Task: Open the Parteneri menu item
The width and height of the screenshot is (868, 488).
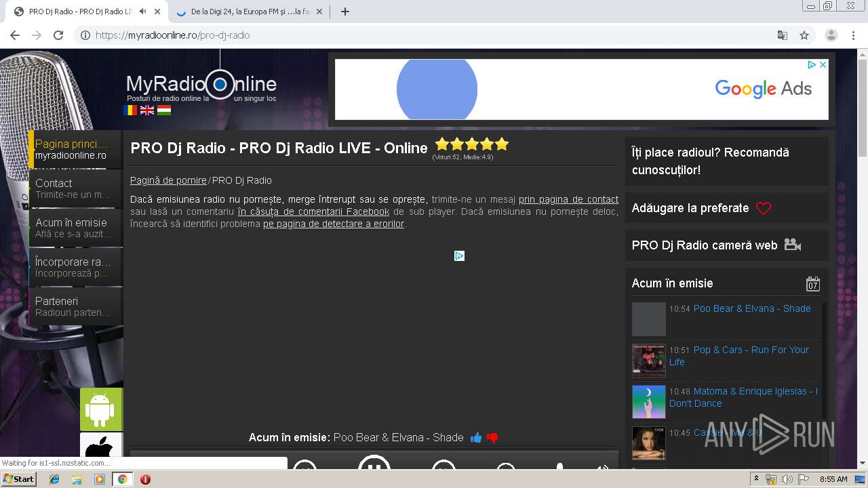Action: click(76, 306)
